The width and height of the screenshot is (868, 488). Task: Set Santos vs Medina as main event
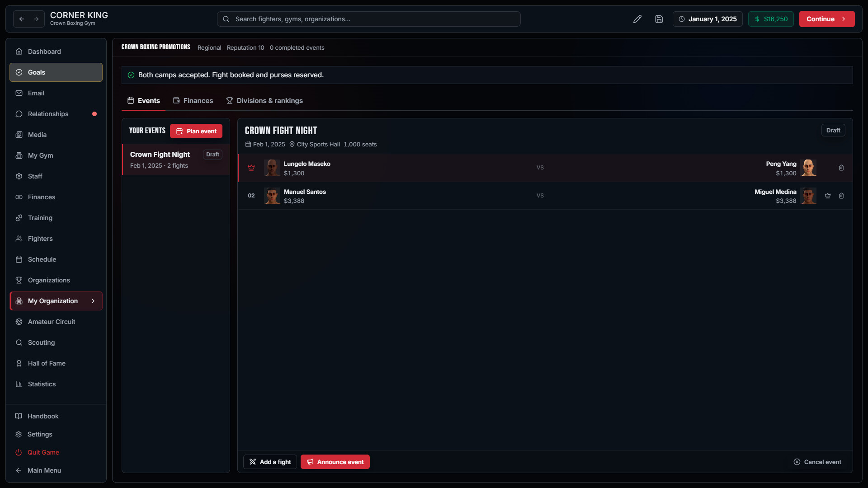[828, 196]
